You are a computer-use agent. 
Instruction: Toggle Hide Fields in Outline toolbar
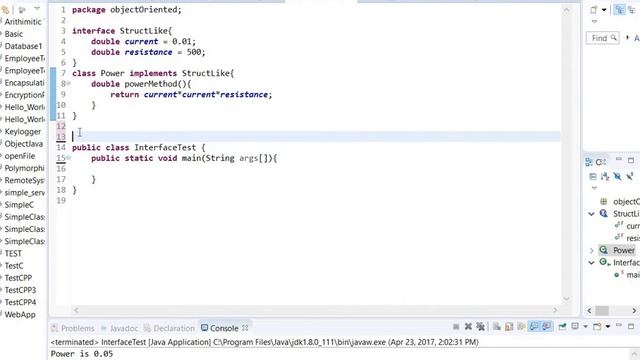[617, 176]
